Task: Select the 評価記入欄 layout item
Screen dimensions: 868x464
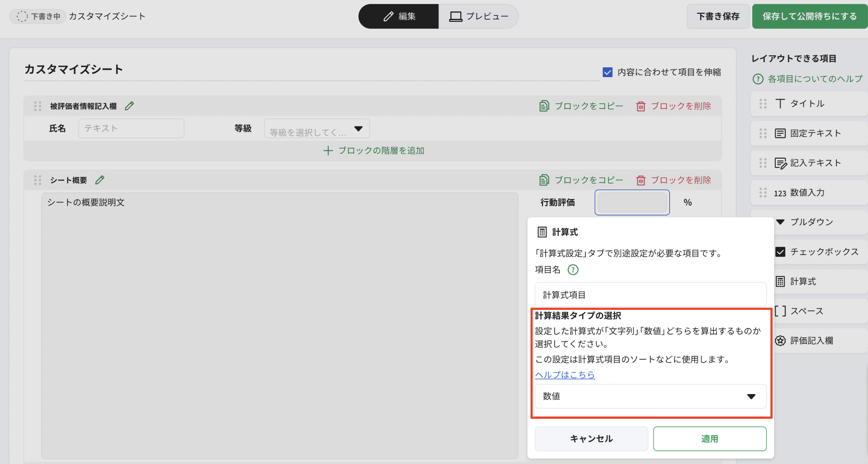Action: (821, 341)
